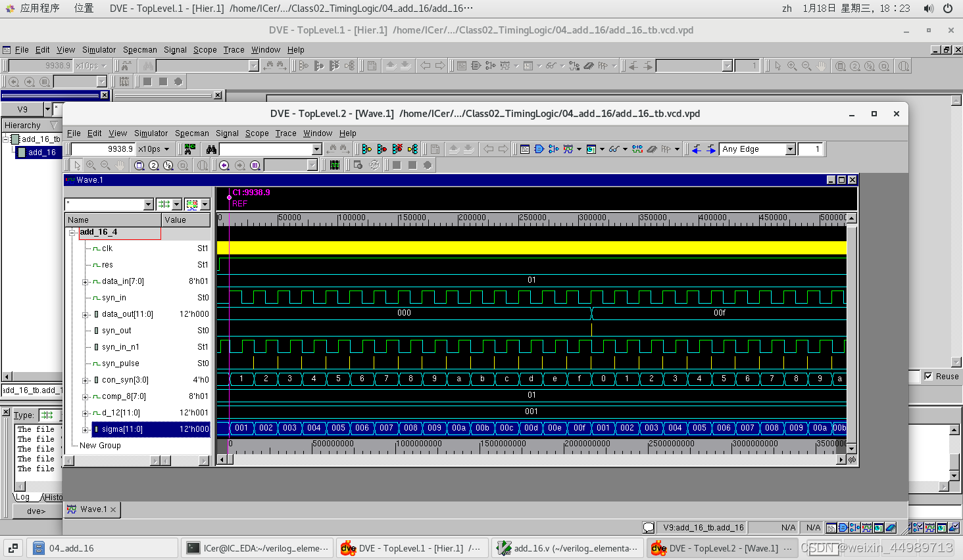Open the 04_add_16 folder taskbar item
Image resolution: width=963 pixels, height=560 pixels.
pyautogui.click(x=103, y=548)
